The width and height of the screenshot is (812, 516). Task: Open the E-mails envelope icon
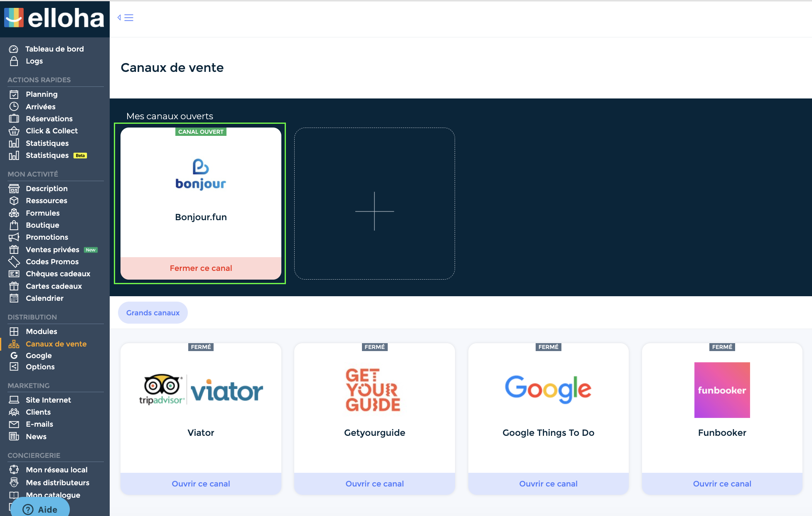(x=14, y=424)
